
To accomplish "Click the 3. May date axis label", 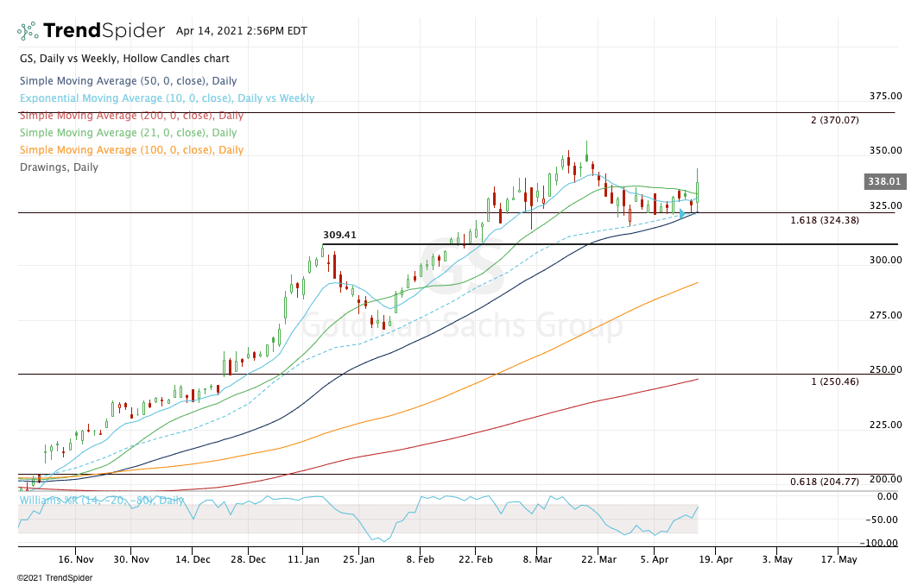I will point(777,559).
